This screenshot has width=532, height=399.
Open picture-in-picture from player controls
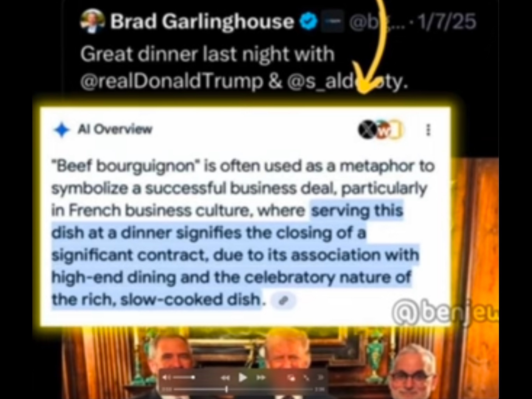click(x=292, y=378)
